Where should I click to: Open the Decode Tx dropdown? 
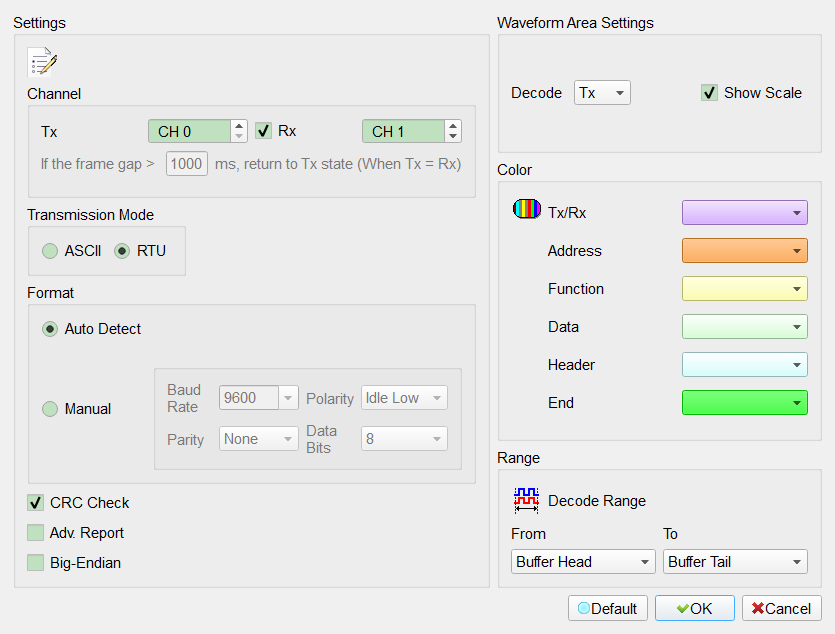[x=602, y=93]
